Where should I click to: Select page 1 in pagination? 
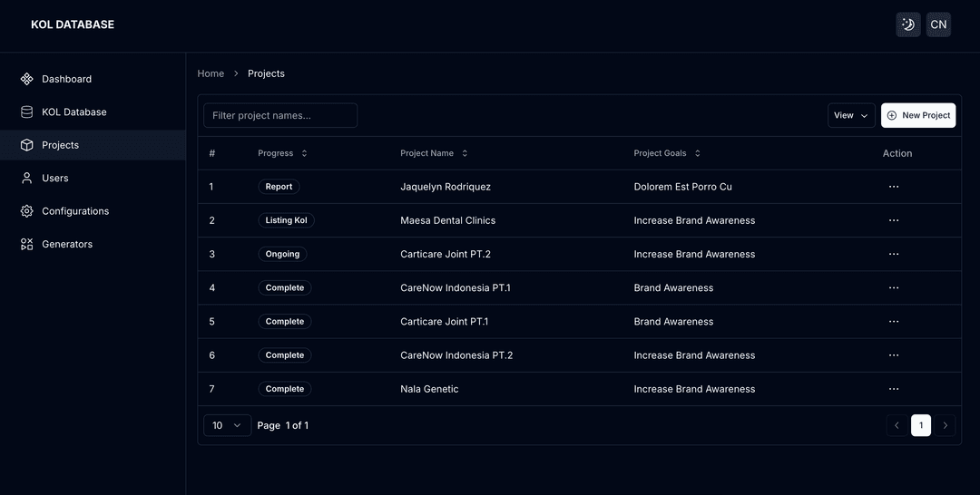click(x=921, y=425)
